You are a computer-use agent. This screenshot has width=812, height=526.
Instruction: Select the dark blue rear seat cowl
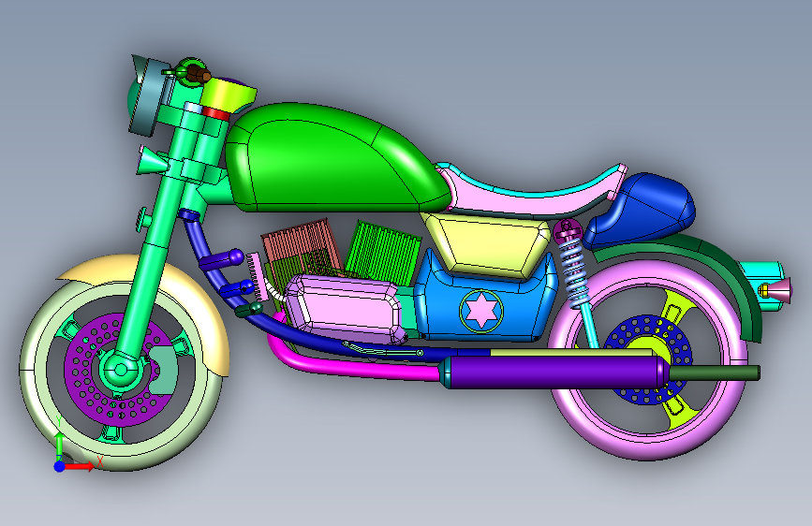click(640, 210)
